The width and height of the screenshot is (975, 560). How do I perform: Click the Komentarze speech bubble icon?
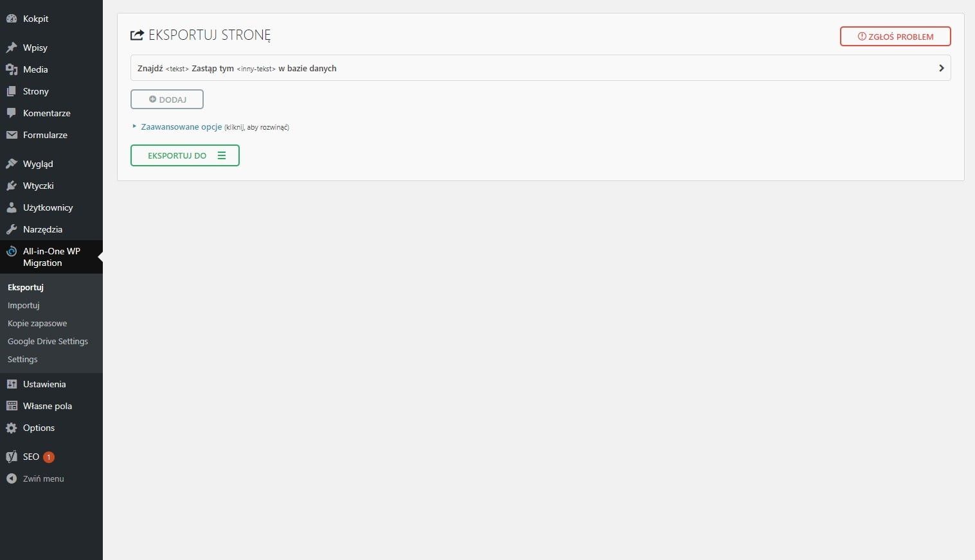pyautogui.click(x=12, y=113)
